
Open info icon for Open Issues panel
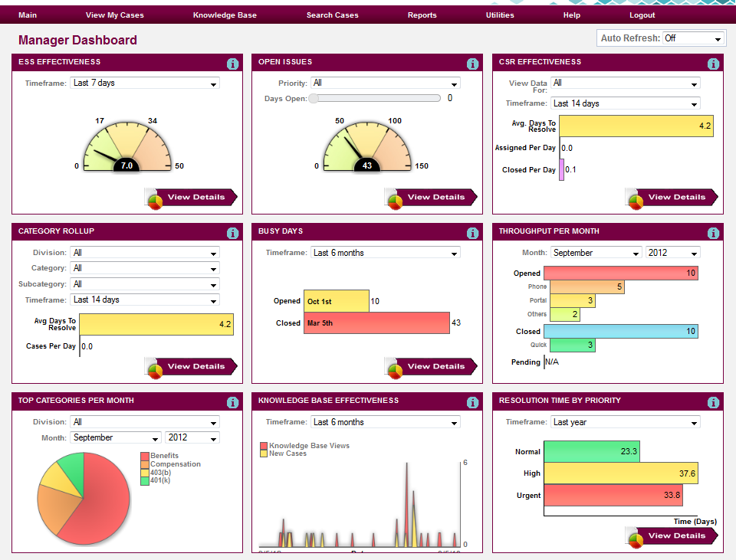[x=473, y=64]
